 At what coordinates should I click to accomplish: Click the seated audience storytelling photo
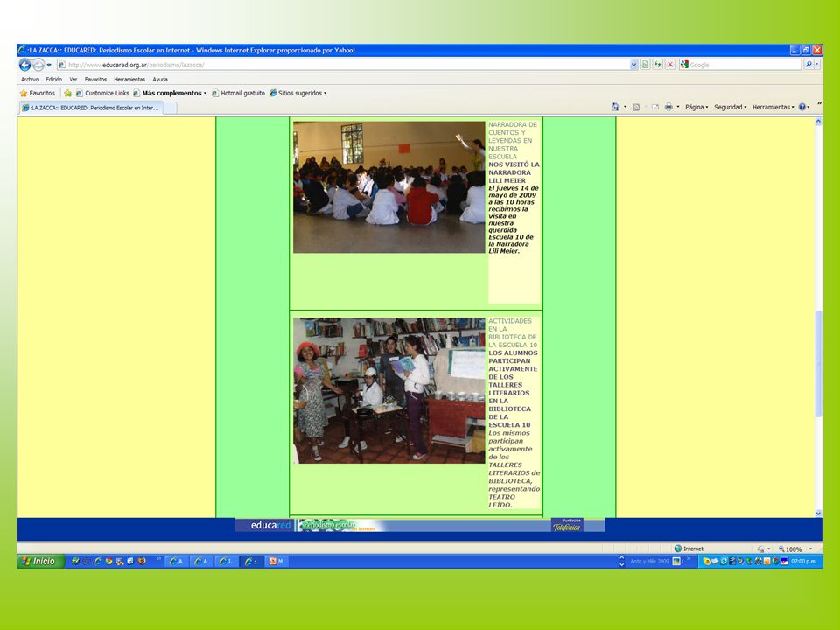coord(388,187)
